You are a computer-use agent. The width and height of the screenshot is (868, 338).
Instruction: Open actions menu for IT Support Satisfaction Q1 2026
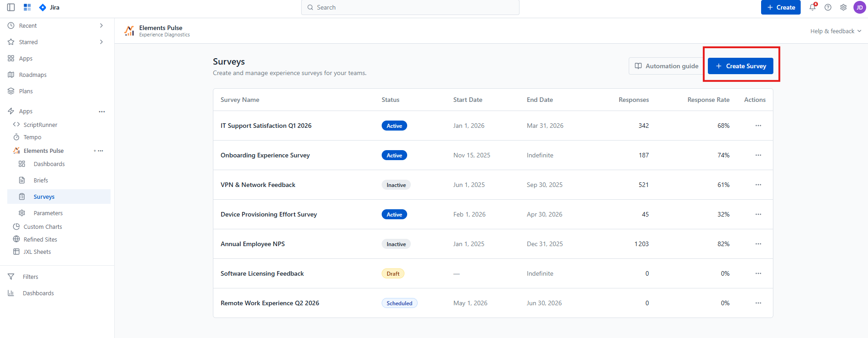[758, 126]
